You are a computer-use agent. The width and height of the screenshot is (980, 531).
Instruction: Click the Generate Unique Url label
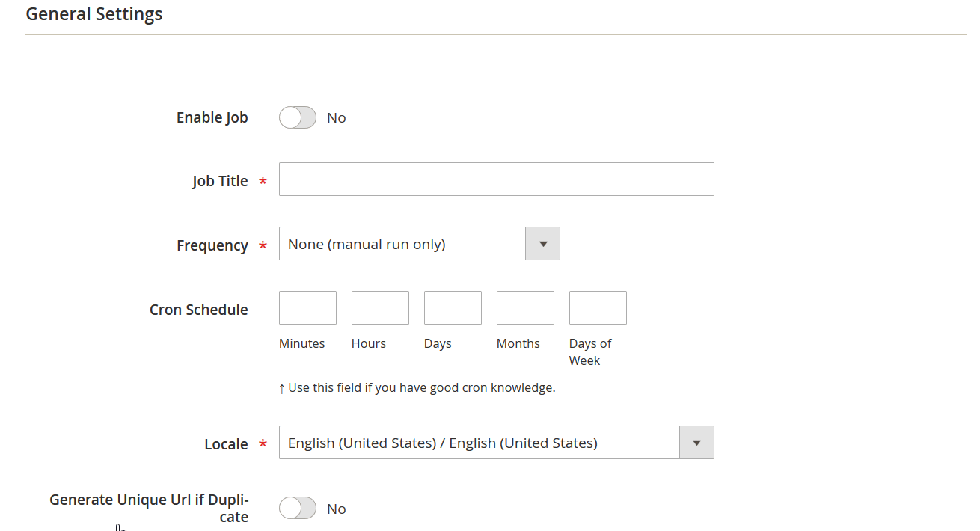tap(149, 508)
